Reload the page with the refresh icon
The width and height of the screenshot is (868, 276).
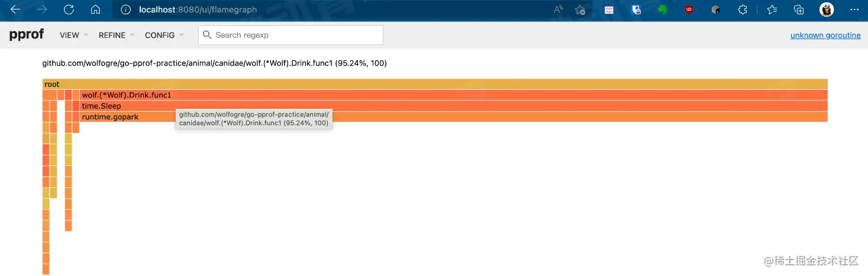tap(69, 9)
